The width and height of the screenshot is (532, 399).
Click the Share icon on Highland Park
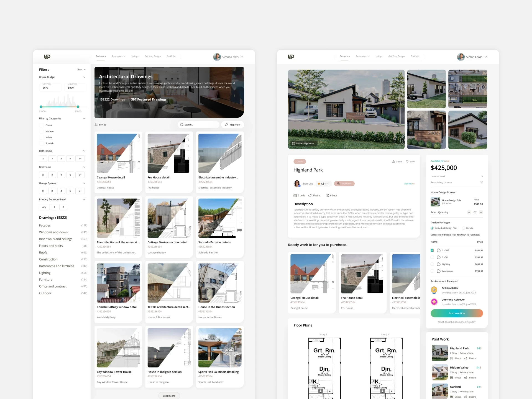click(393, 162)
